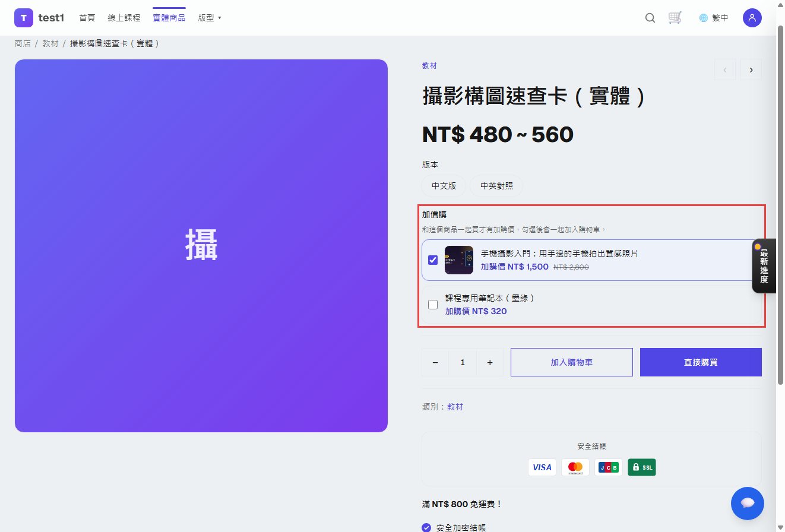Click the JCB payment badge
The width and height of the screenshot is (785, 532).
point(609,467)
